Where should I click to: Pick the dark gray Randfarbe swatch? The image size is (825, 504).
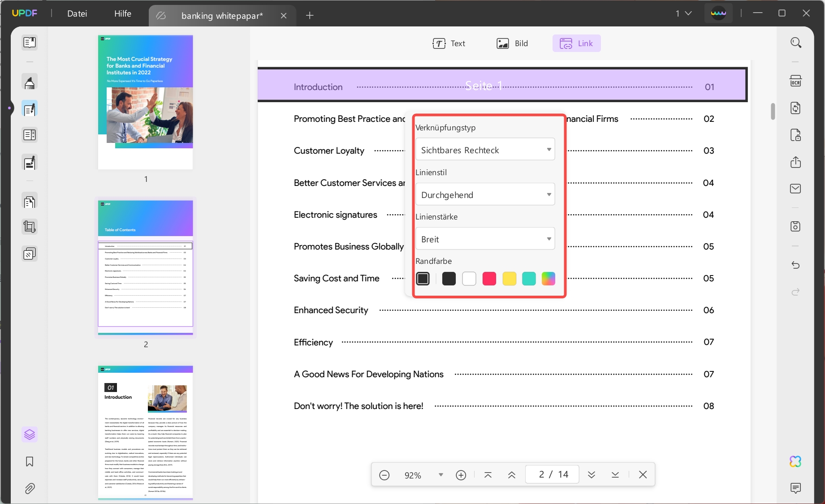tap(449, 279)
